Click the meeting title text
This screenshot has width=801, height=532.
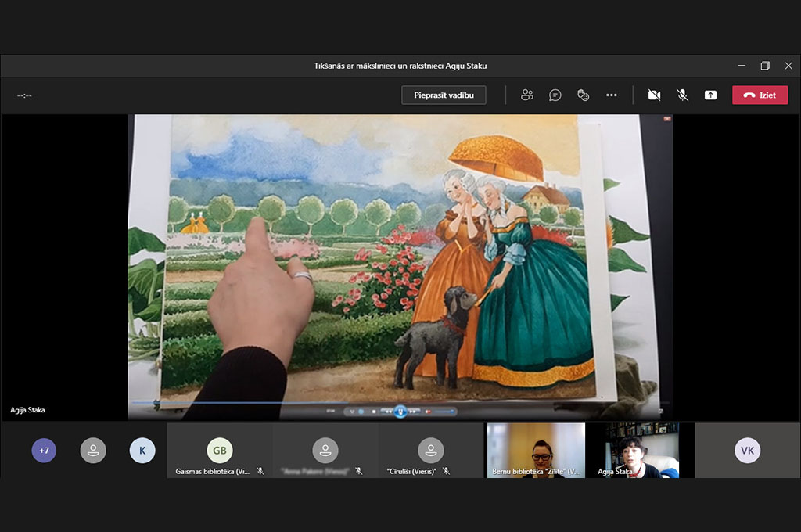point(400,66)
